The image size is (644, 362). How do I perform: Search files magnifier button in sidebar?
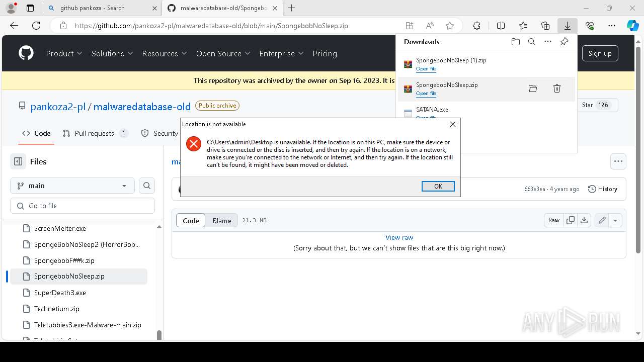coord(147,186)
